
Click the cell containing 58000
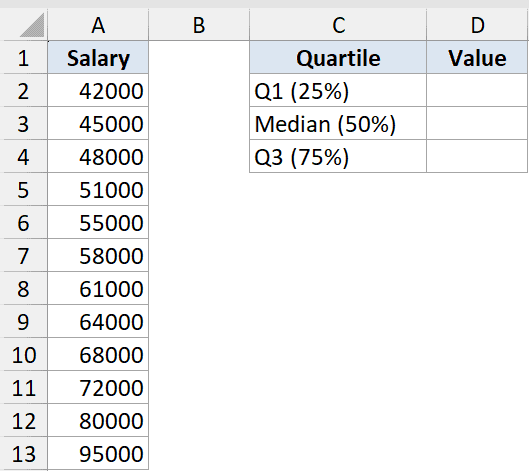click(x=98, y=255)
